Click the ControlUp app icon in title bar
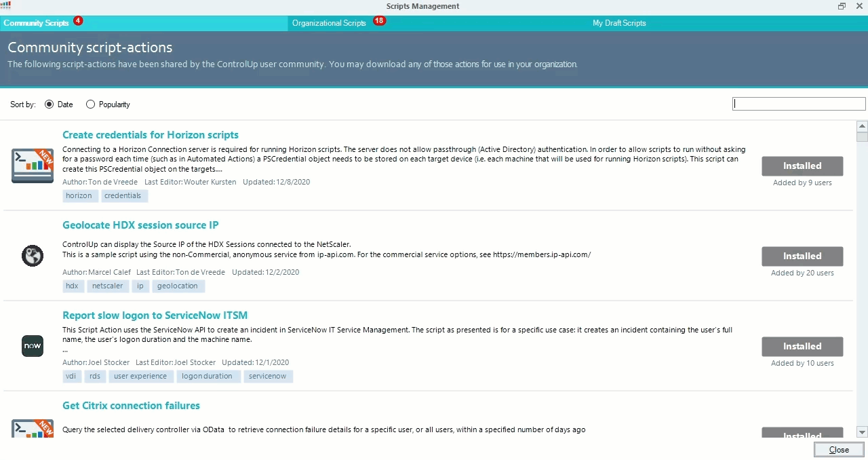Viewport: 868px width, 460px height. (5, 6)
